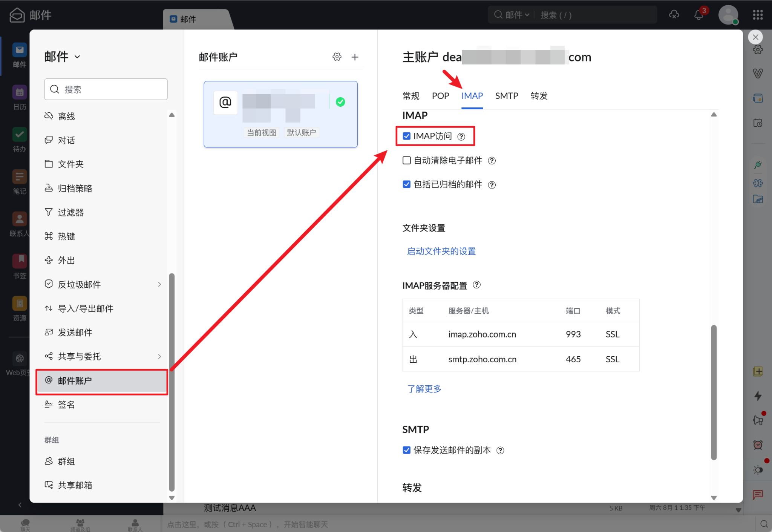
Task: Open the 了解更多 link
Action: [424, 389]
